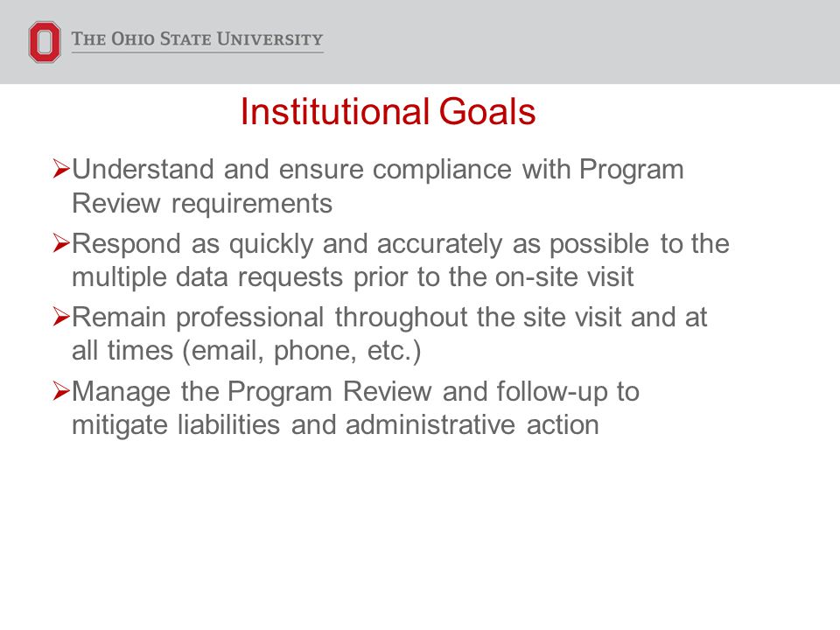Click the arrow bullet before Understand
840x630 pixels.
61,169
